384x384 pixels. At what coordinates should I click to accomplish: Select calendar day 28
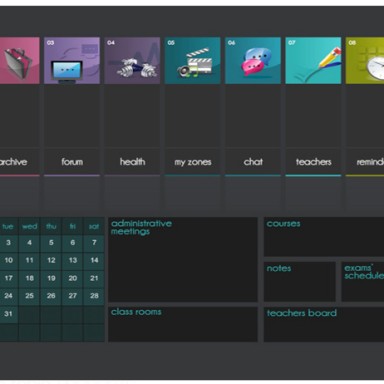tap(94, 296)
